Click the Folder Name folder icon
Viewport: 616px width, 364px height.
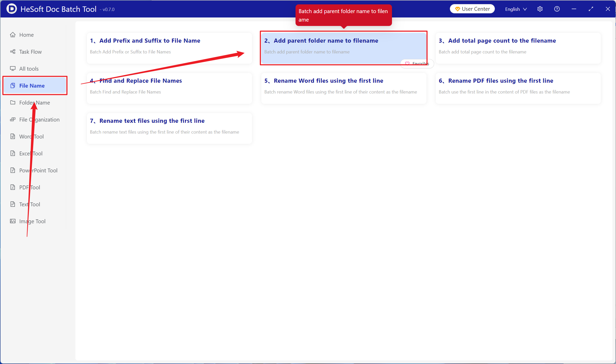(13, 102)
